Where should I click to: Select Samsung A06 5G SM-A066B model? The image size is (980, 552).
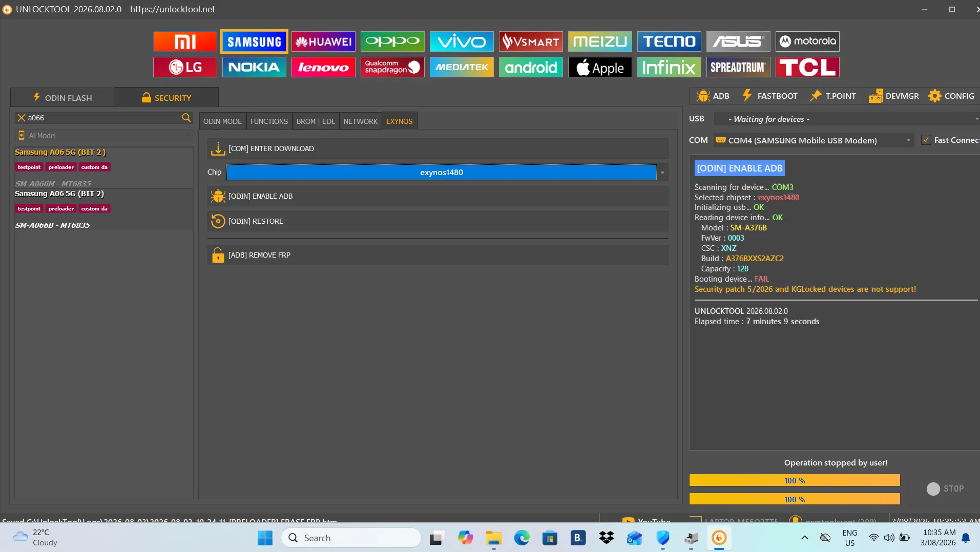(104, 209)
